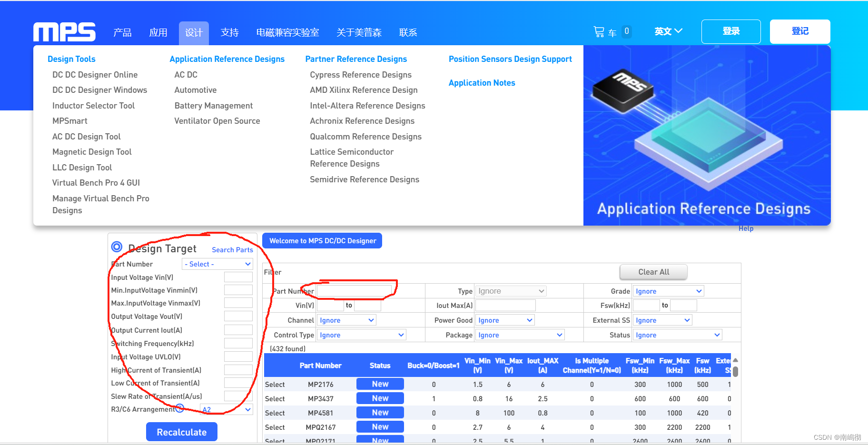
Task: Open the Power Good filter dropdown
Action: tap(505, 320)
